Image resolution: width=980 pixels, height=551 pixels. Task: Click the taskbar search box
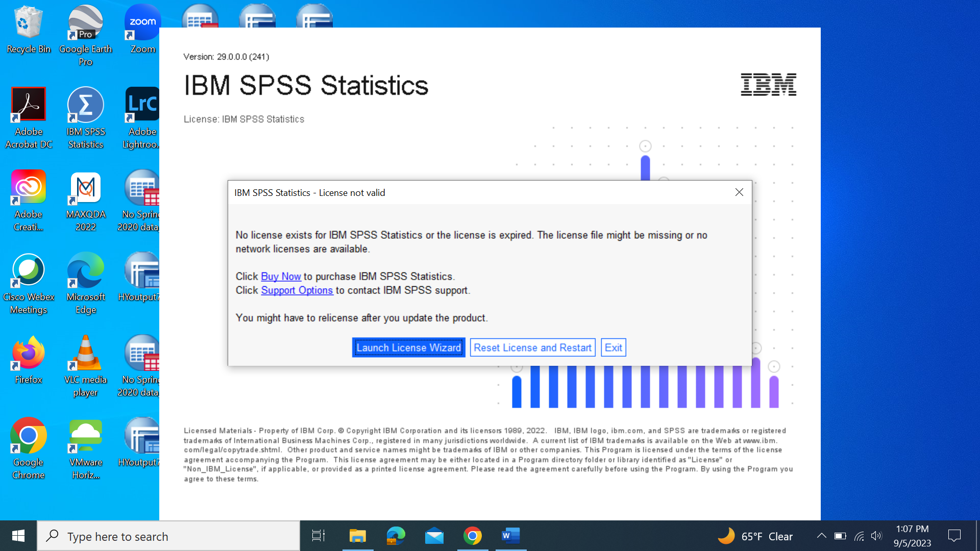click(x=168, y=536)
